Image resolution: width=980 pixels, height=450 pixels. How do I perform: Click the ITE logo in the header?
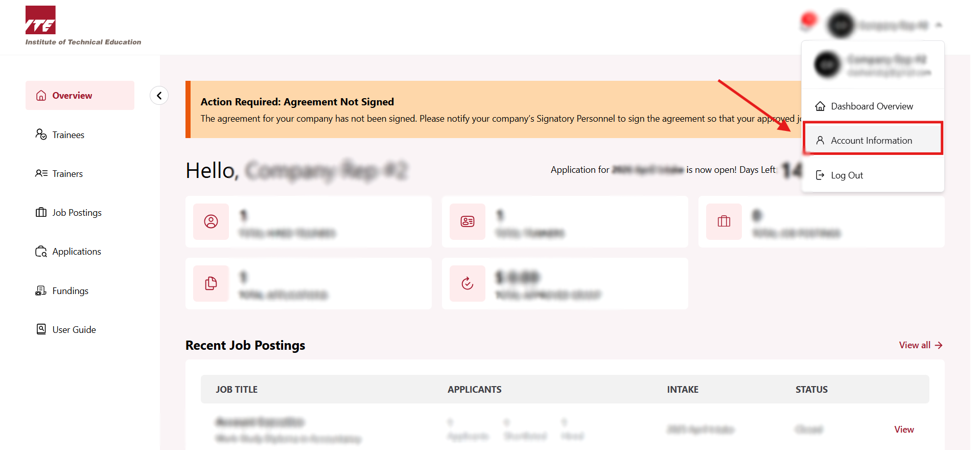coord(41,20)
